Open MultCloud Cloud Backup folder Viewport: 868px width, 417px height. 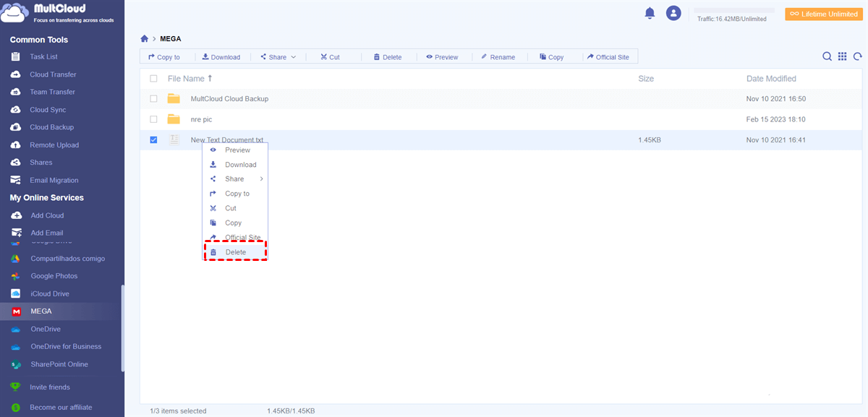(229, 99)
